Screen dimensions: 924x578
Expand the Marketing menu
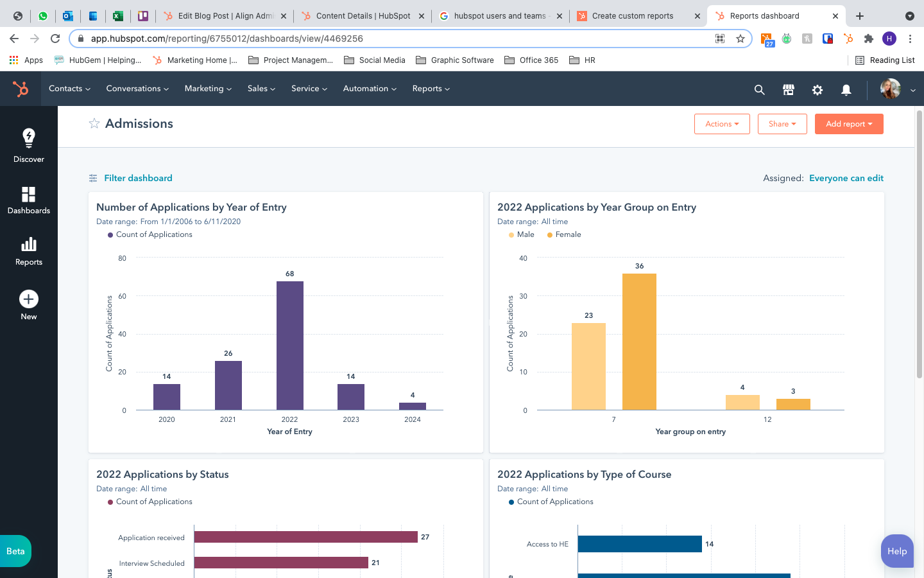[208, 89]
